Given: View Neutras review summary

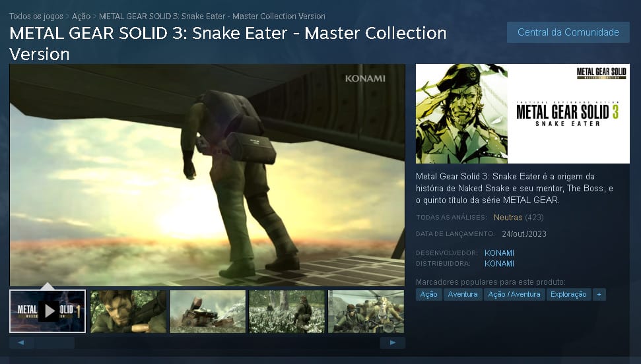Looking at the screenshot, I should 508,218.
